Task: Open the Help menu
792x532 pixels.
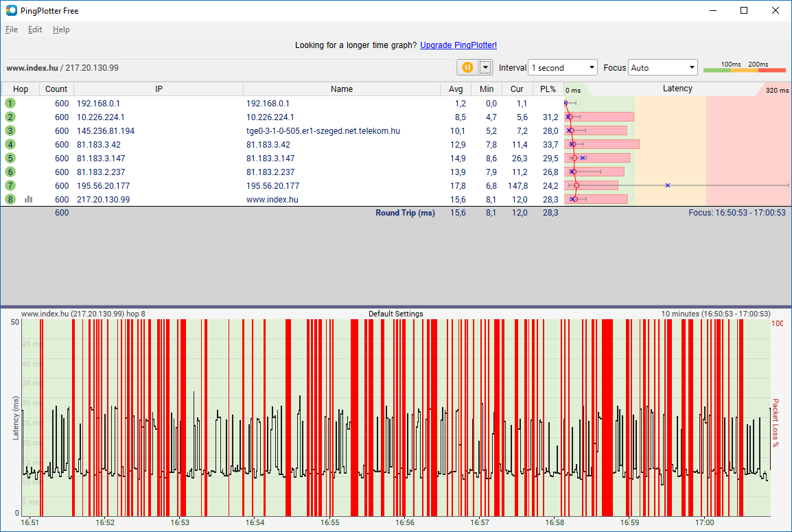Action: [x=61, y=30]
